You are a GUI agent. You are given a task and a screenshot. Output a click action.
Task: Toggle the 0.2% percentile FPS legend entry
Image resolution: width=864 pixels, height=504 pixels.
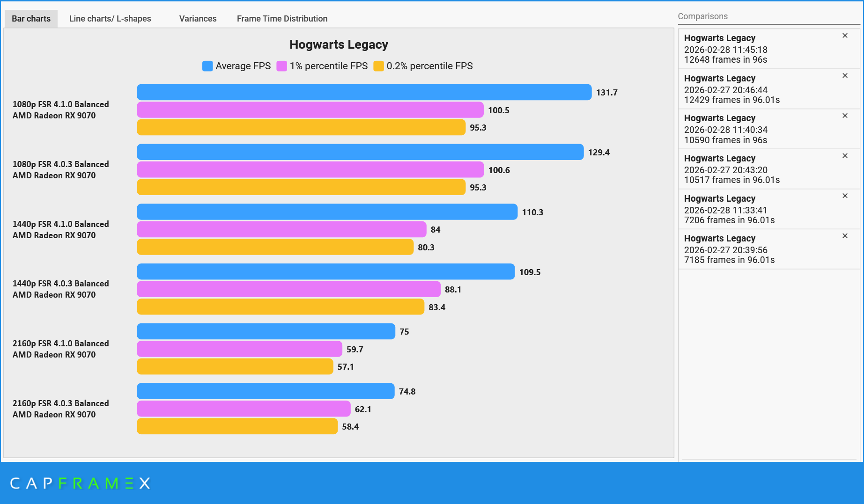(423, 66)
